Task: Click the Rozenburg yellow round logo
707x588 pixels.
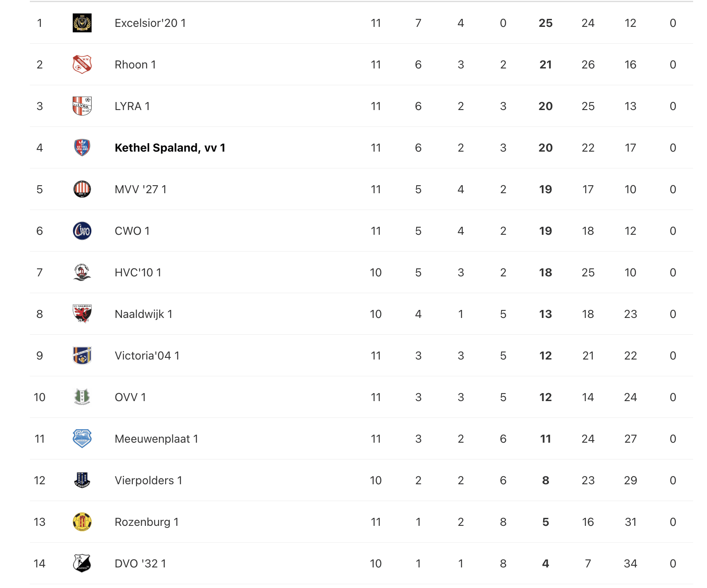Action: coord(82,522)
